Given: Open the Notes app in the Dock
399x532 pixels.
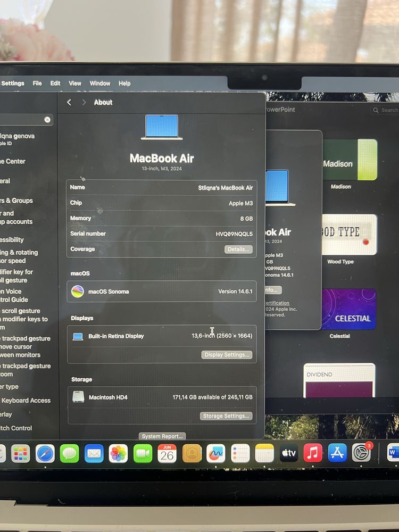Looking at the screenshot, I should 264,454.
